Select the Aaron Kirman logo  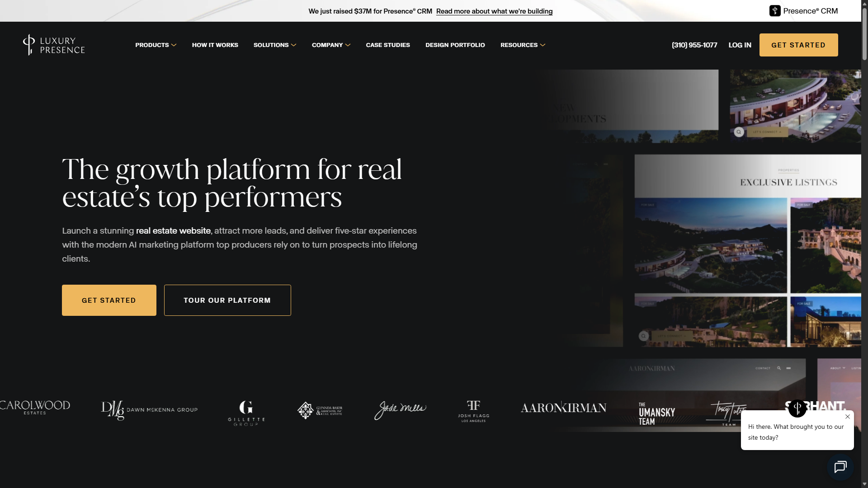coord(563,408)
